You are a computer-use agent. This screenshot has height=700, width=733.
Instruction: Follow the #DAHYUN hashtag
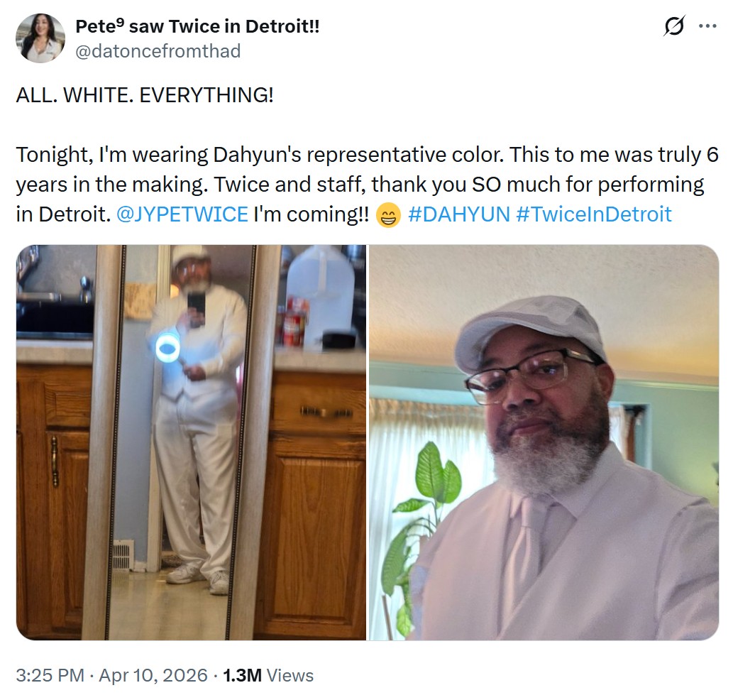point(458,214)
